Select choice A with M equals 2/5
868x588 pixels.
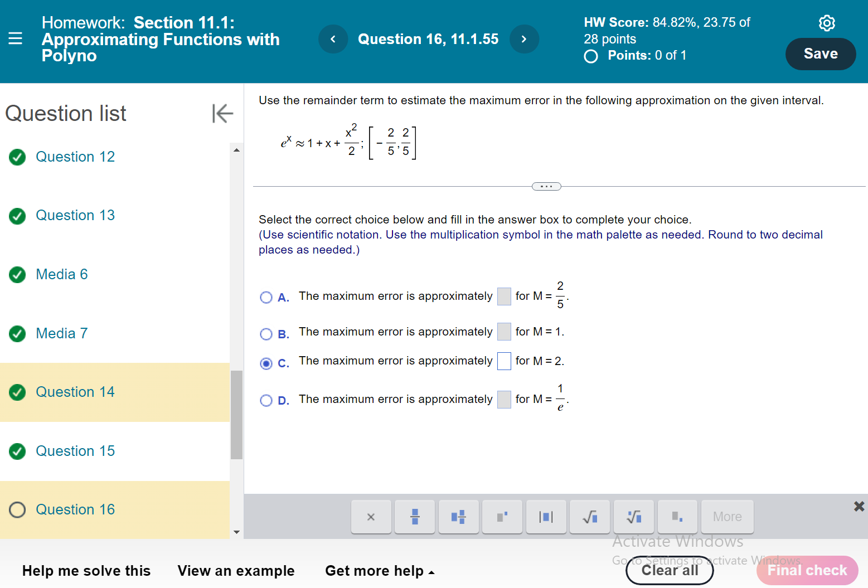point(266,297)
